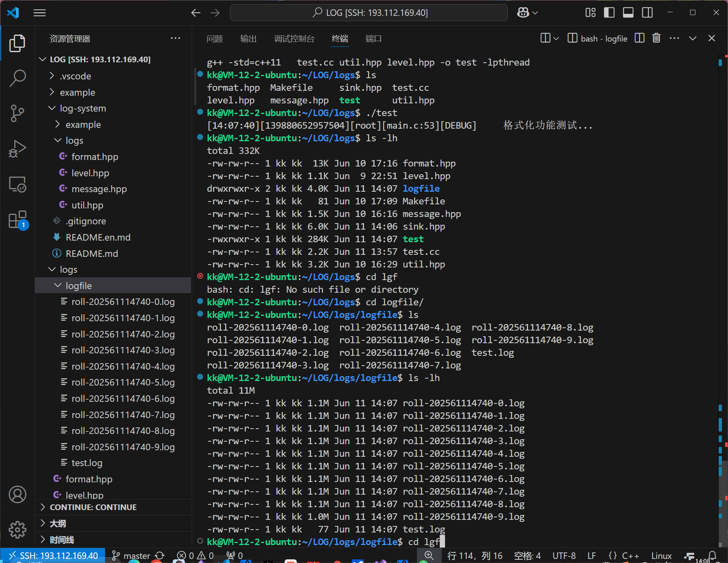Switch to the 问题 tab
This screenshot has height=563, width=728.
point(215,39)
